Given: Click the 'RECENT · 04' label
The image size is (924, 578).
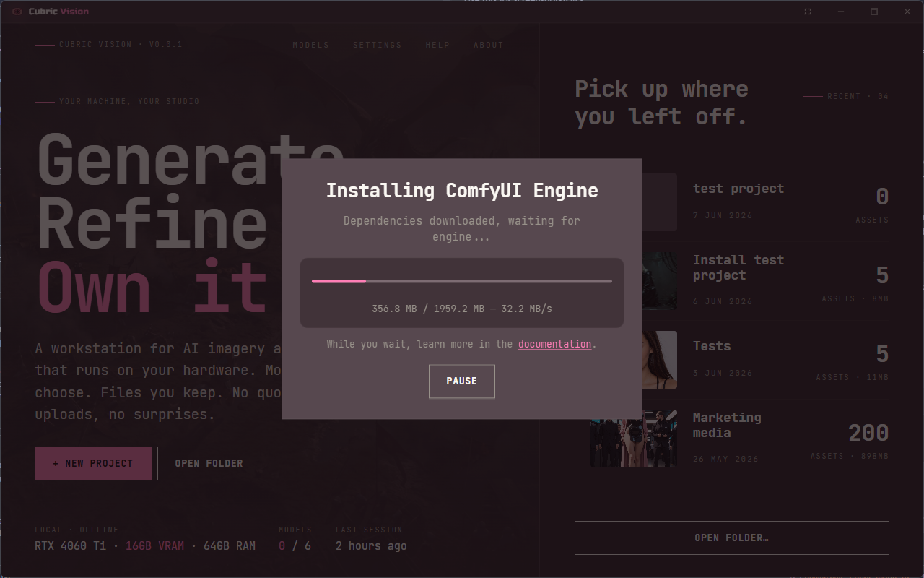Looking at the screenshot, I should tap(858, 96).
